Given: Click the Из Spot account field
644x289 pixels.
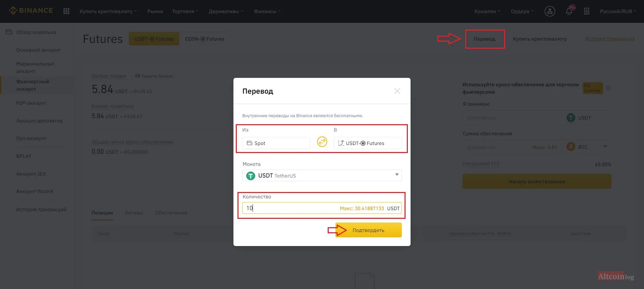Looking at the screenshot, I should [276, 143].
